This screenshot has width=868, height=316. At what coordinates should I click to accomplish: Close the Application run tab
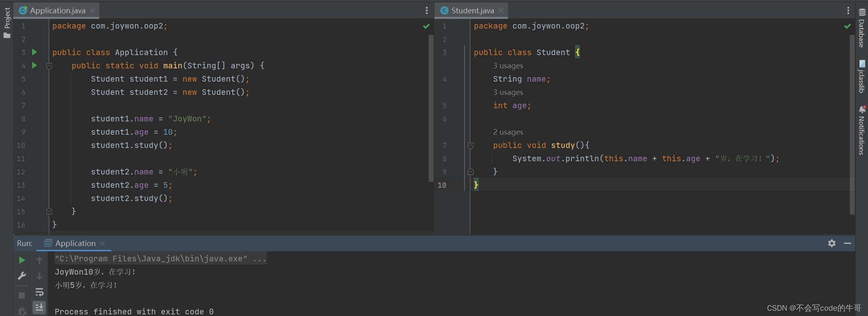[102, 244]
